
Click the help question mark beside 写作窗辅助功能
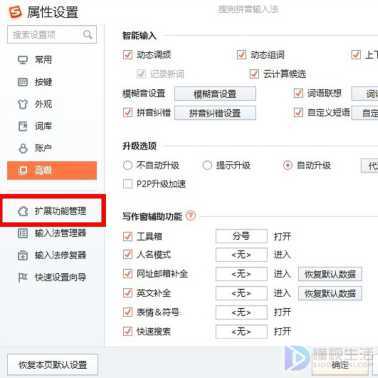click(x=191, y=216)
